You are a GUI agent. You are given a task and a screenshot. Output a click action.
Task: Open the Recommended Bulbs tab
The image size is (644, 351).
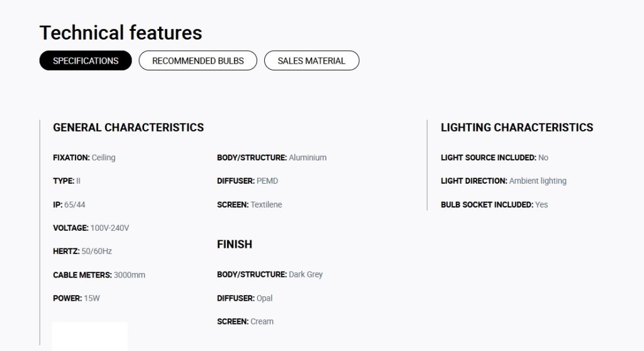pos(198,60)
